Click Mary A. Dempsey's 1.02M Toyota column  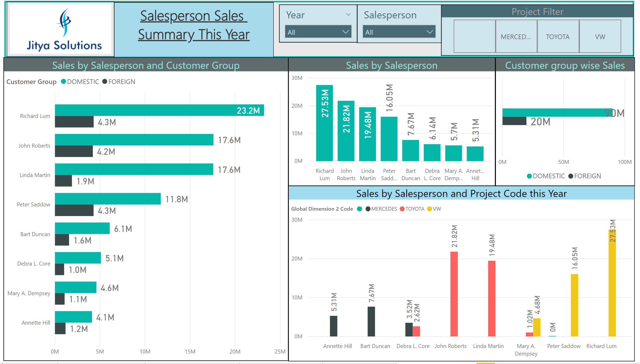pos(529,334)
